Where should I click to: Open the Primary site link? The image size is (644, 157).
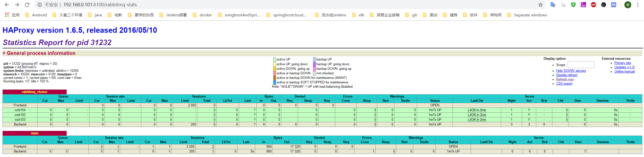click(623, 63)
